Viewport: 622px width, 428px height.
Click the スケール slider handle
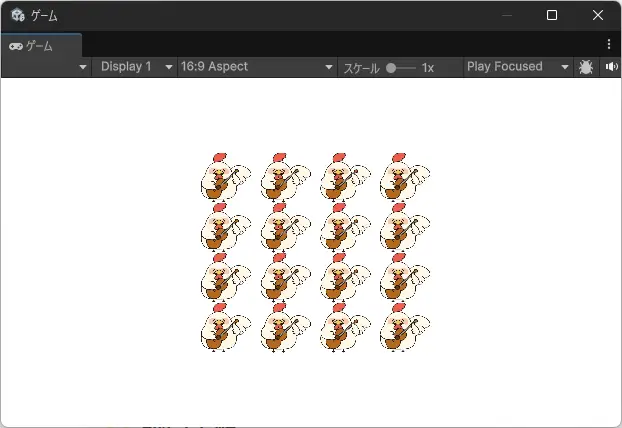pyautogui.click(x=391, y=68)
